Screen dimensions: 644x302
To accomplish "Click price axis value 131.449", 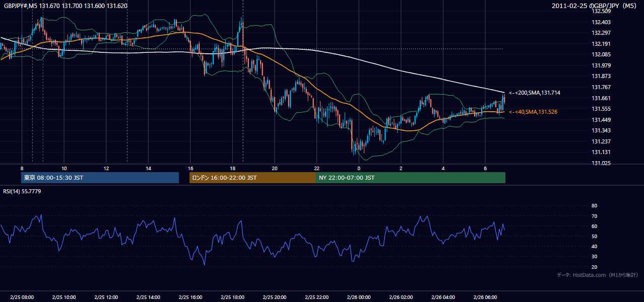I will tap(601, 120).
